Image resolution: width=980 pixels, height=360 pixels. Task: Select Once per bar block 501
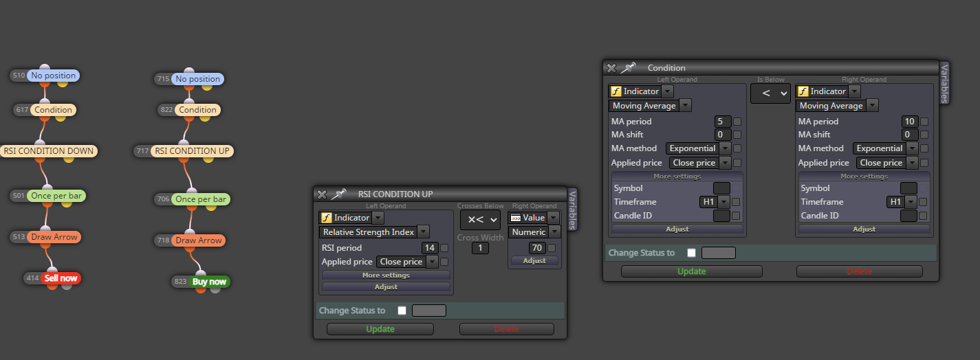[x=57, y=196]
